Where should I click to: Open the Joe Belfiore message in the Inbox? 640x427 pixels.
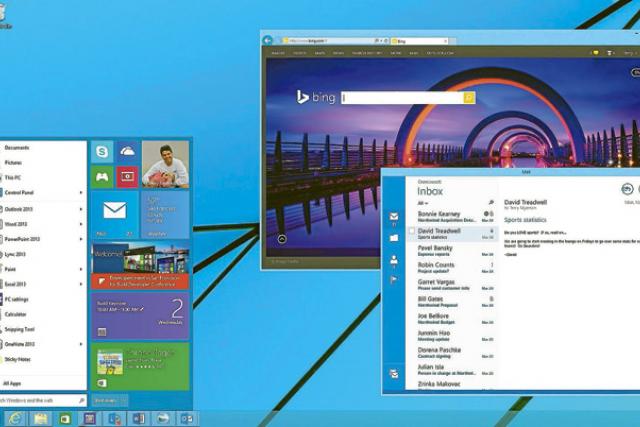(453, 319)
